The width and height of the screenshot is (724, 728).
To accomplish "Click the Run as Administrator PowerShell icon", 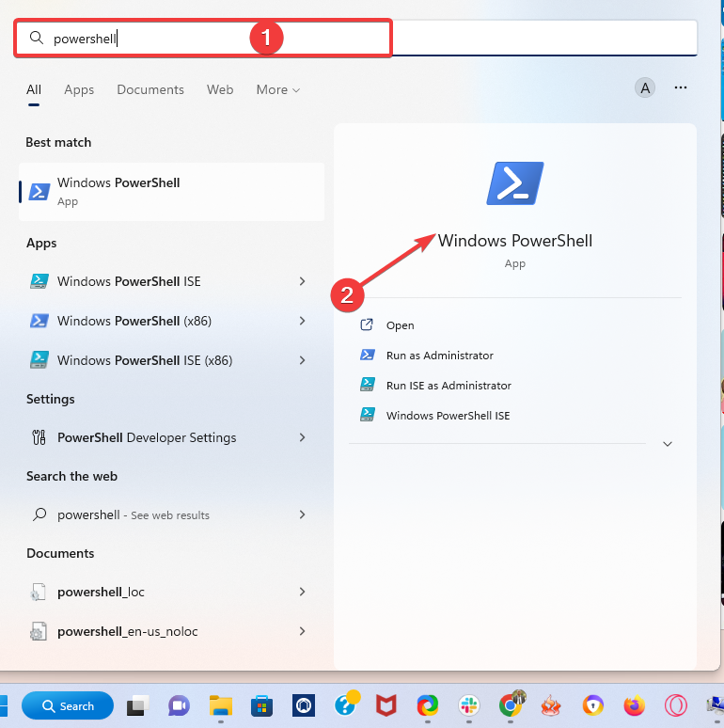I will pyautogui.click(x=368, y=355).
